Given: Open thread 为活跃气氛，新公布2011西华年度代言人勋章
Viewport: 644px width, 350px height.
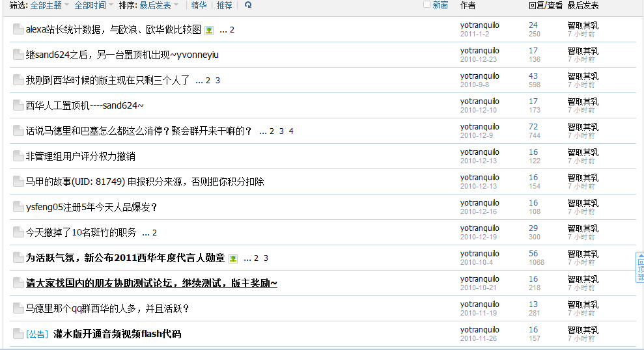Looking at the screenshot, I should [125, 258].
